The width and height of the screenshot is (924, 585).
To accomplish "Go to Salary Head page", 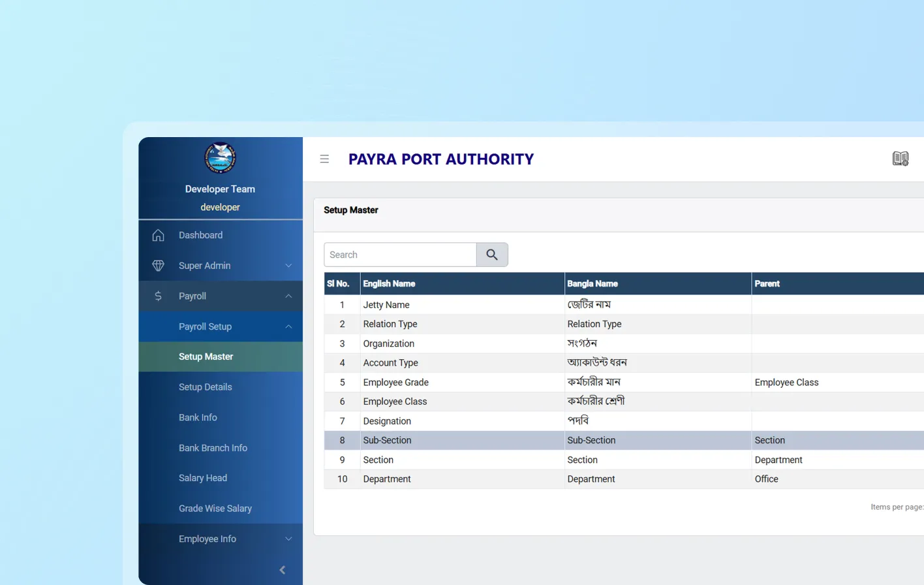I will click(x=203, y=478).
